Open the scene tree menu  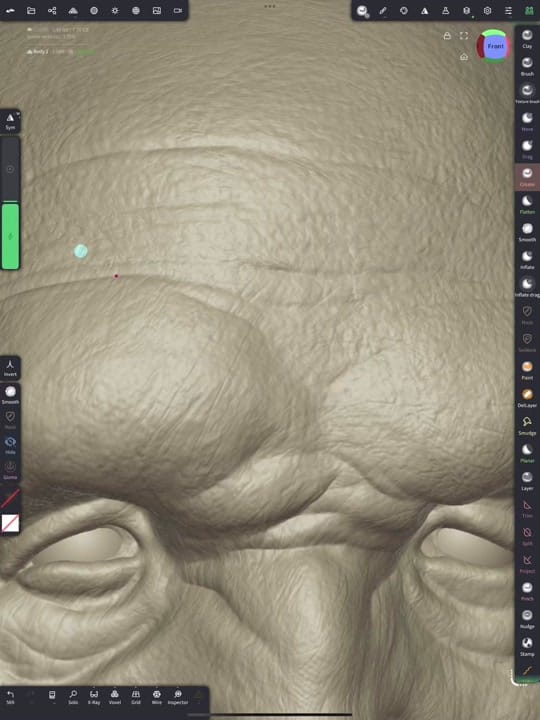point(52,10)
